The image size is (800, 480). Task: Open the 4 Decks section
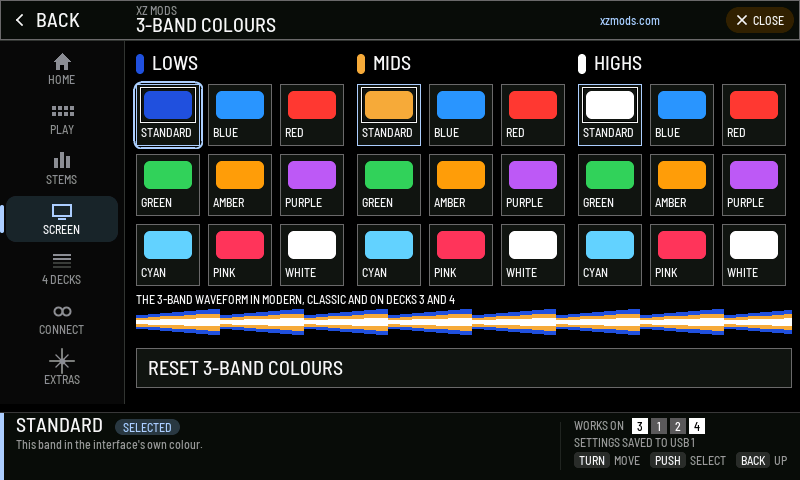(62, 269)
